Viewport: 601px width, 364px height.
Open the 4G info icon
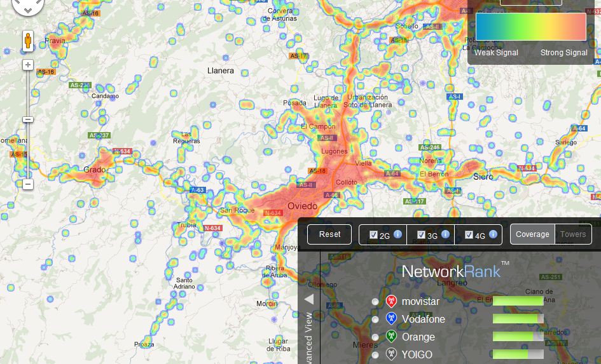[493, 234]
